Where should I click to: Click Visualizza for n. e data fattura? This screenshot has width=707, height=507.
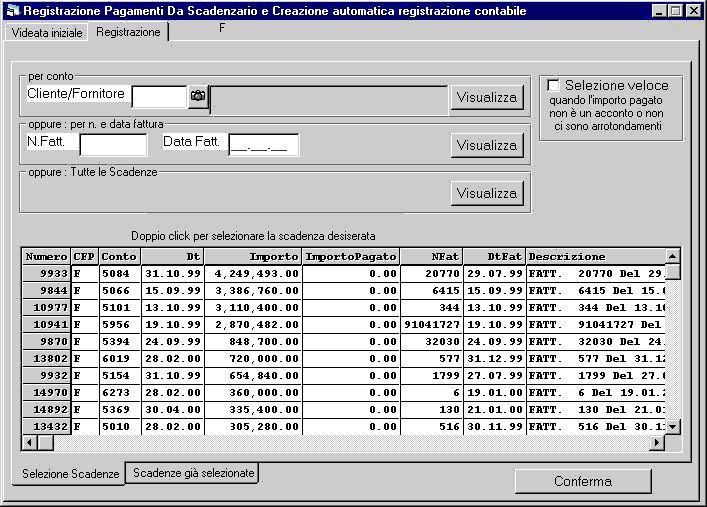487,145
